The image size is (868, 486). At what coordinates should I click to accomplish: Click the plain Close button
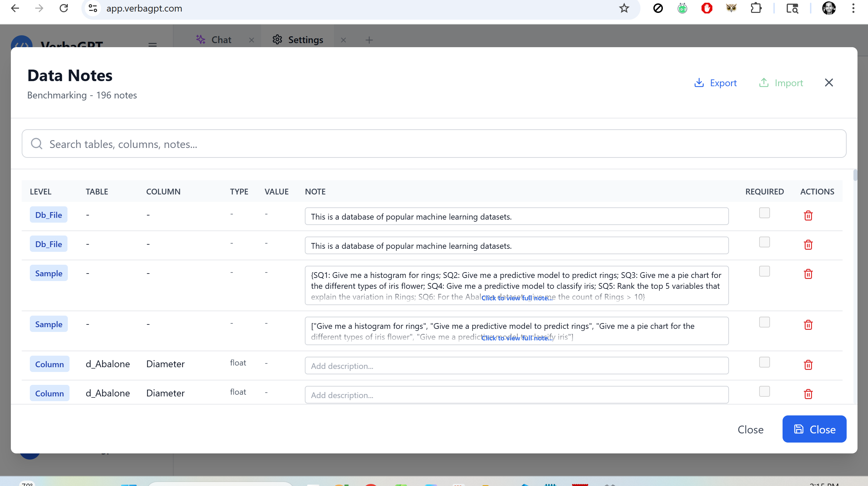coord(750,429)
